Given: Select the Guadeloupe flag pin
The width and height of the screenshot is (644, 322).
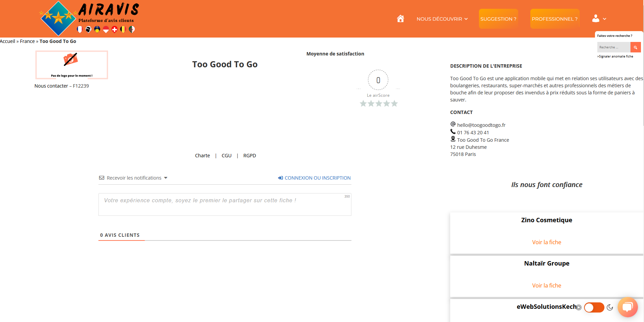Looking at the screenshot, I should pyautogui.click(x=97, y=29).
